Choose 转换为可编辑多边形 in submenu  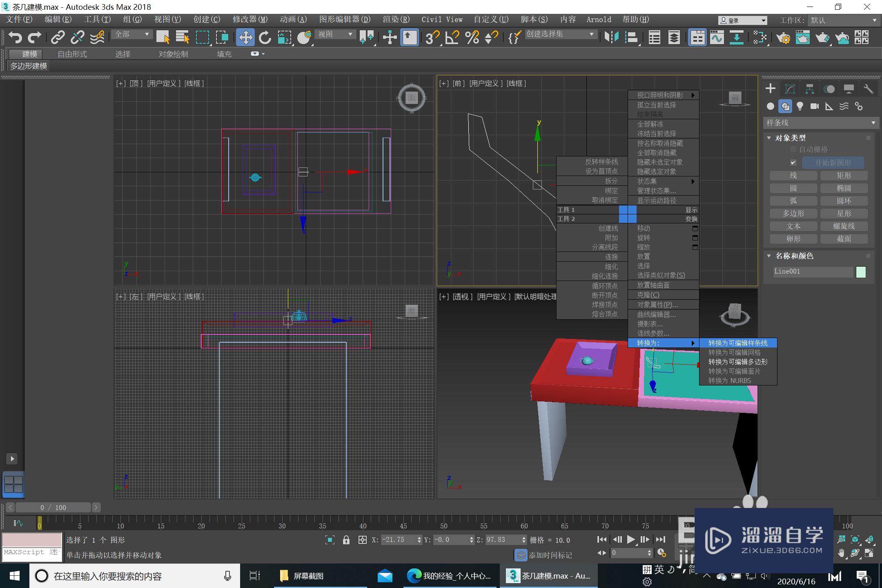[x=738, y=362]
